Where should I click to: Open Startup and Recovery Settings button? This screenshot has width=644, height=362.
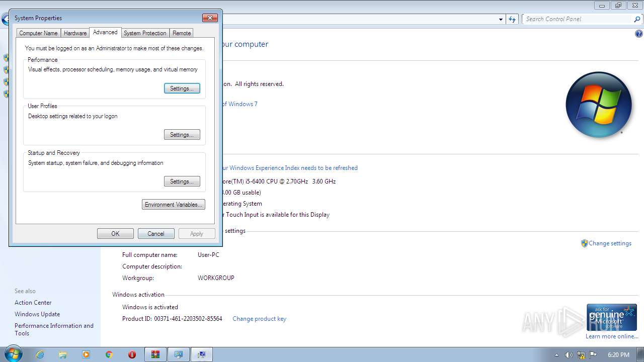point(182,182)
